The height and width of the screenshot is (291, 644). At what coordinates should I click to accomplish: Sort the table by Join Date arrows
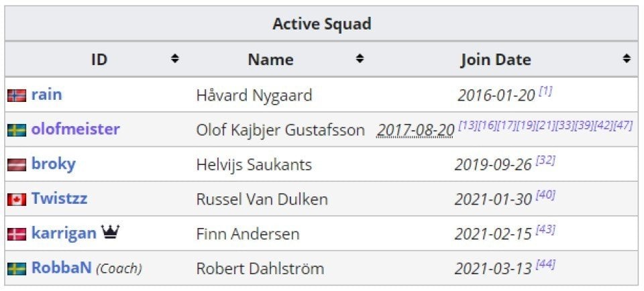627,59
